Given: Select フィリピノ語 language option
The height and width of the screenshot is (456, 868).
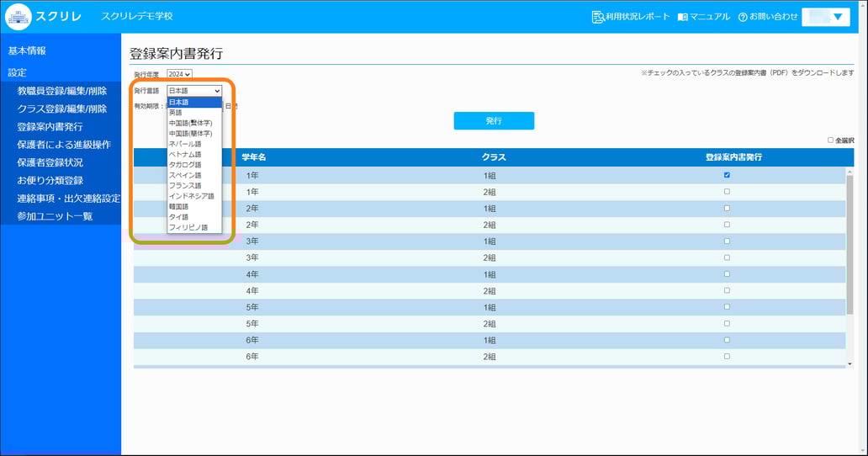Looking at the screenshot, I should (x=188, y=227).
